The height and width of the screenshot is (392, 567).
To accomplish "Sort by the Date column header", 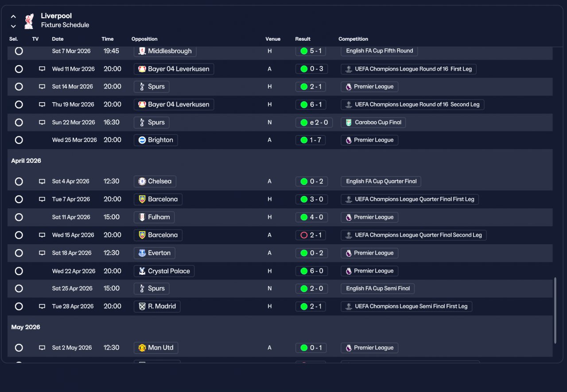I will click(x=58, y=39).
